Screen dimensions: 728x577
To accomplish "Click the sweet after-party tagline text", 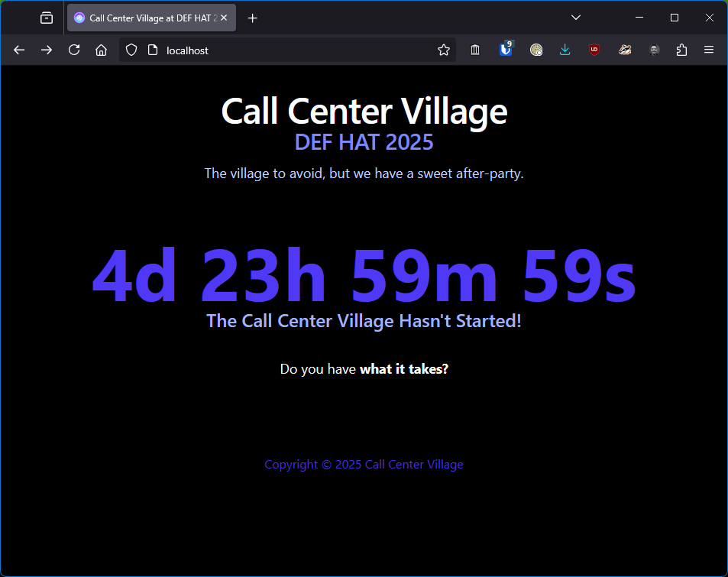I will tap(364, 173).
